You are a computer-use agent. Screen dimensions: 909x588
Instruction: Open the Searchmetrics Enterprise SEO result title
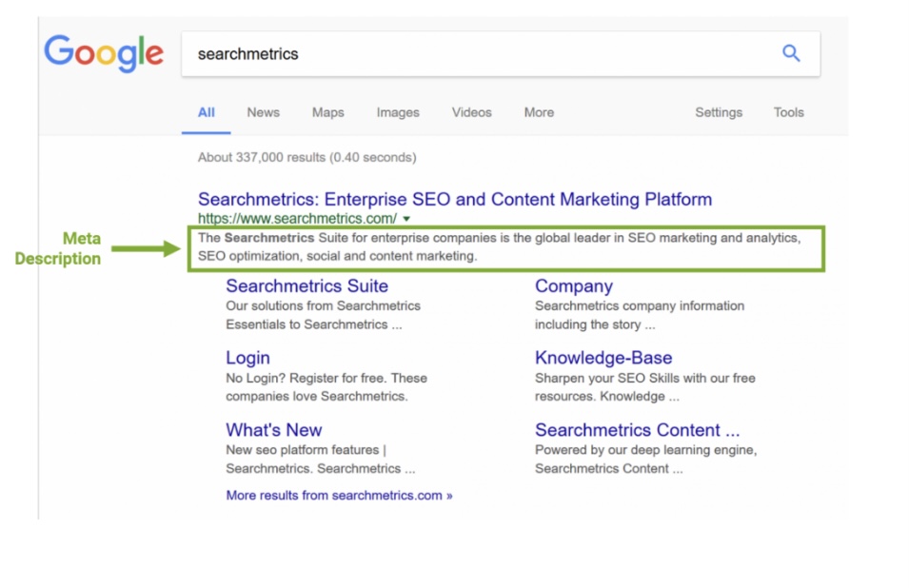pos(454,200)
